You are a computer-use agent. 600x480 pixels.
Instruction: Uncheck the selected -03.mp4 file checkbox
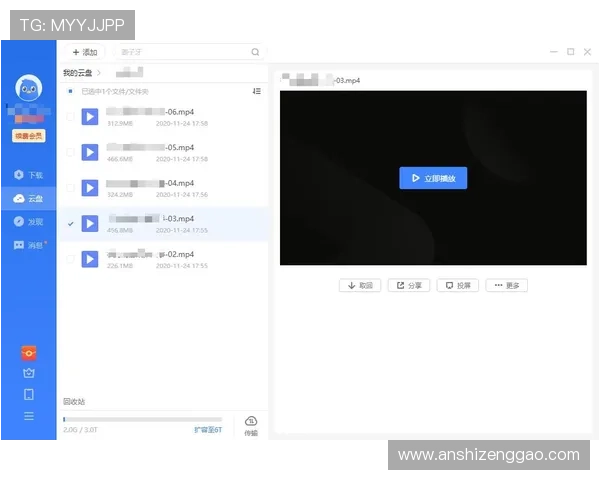tap(69, 224)
